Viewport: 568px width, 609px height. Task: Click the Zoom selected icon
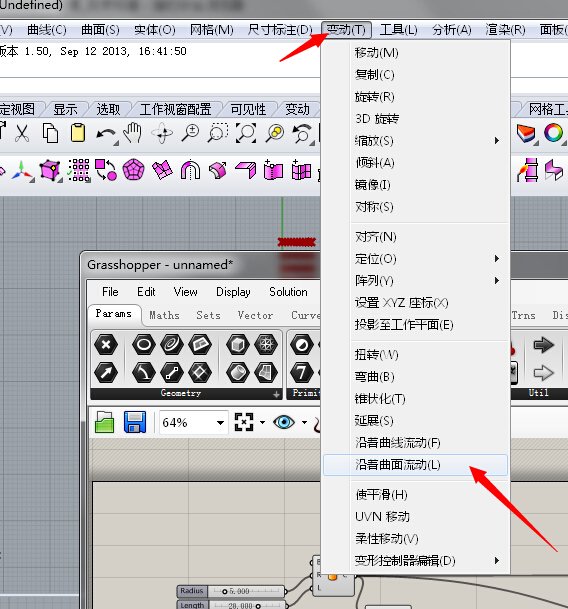click(x=275, y=133)
